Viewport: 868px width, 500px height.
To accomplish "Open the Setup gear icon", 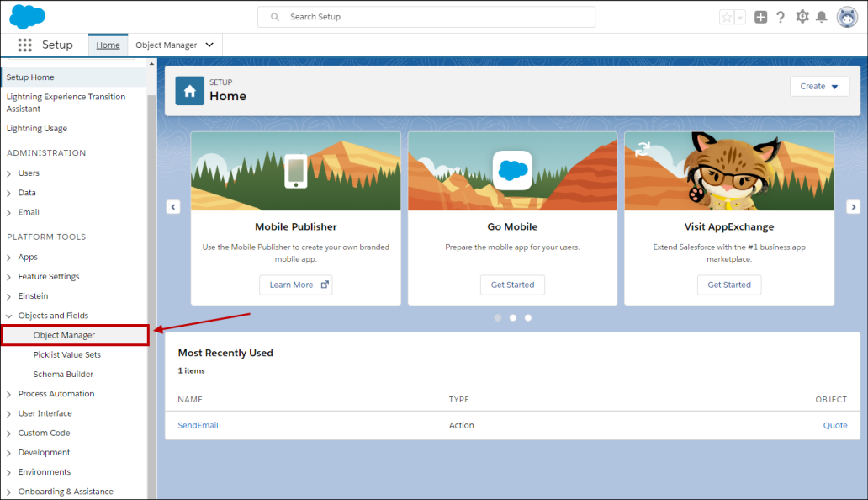I will pos(802,17).
